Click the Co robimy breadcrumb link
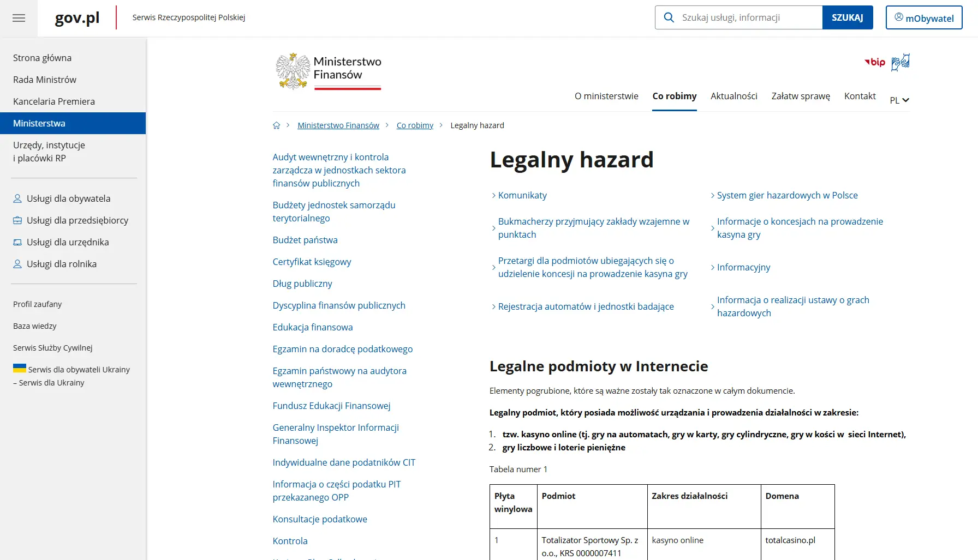The height and width of the screenshot is (560, 978). click(x=415, y=125)
